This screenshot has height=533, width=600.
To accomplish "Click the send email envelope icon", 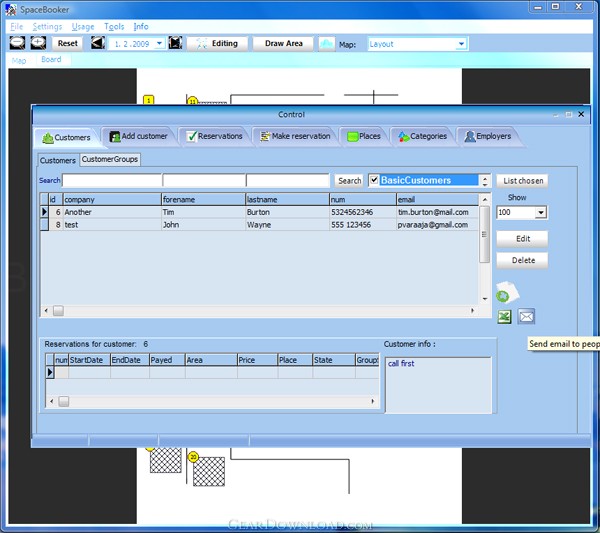I will [527, 317].
